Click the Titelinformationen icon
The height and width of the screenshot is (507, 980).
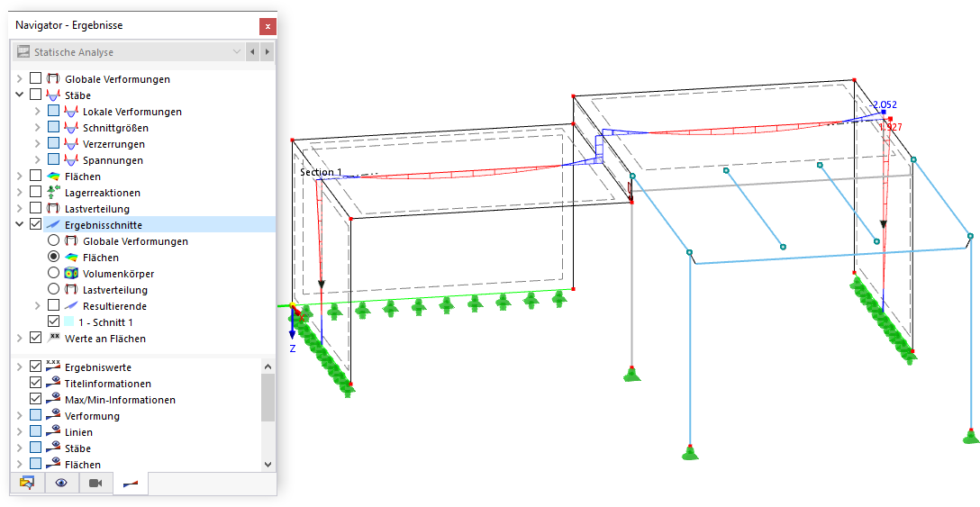tap(53, 384)
